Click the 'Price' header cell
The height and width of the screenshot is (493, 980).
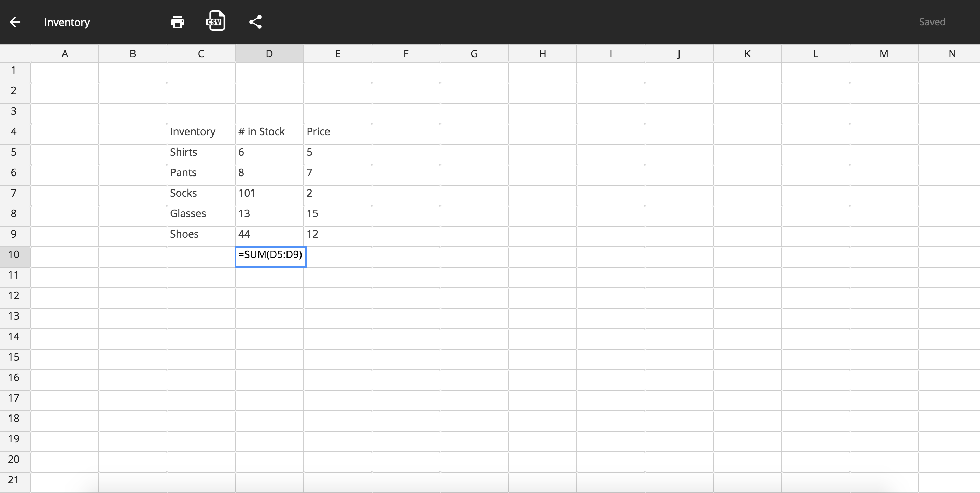coord(337,134)
